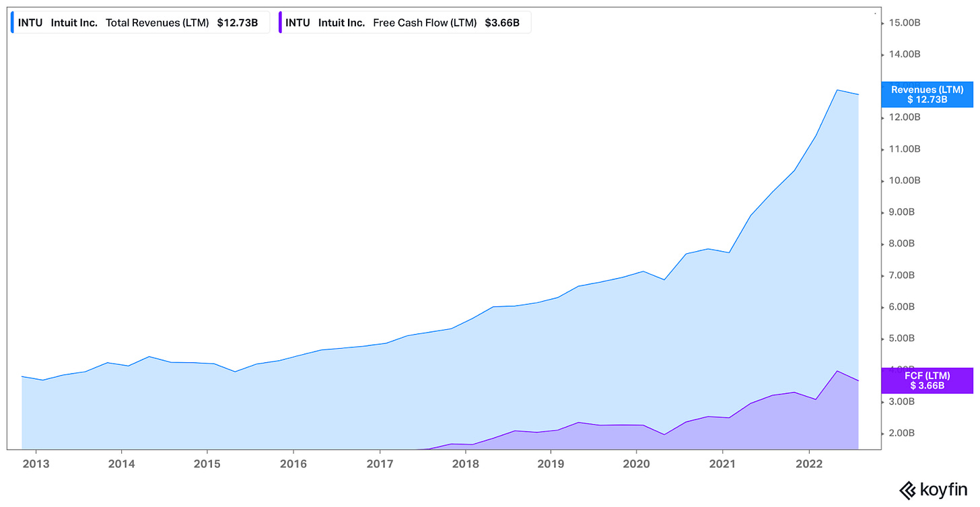Click the 2020 label on the x-axis

[x=637, y=464]
